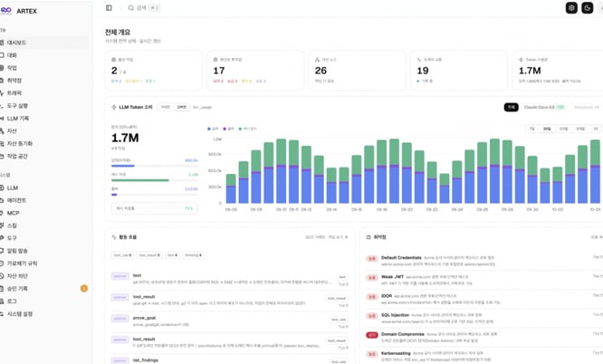
Task: Select the first view toggle beside LLM Token 소비
Action: (166, 107)
